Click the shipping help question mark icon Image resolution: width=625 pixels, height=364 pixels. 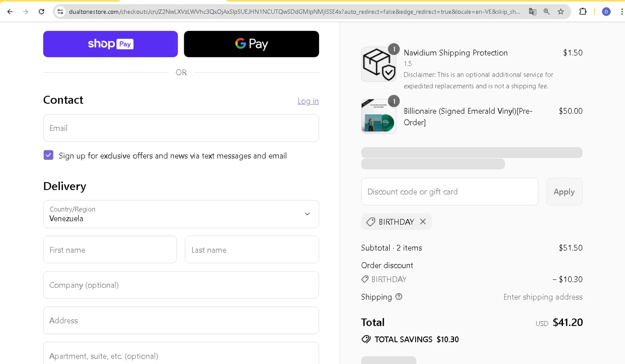pyautogui.click(x=399, y=297)
